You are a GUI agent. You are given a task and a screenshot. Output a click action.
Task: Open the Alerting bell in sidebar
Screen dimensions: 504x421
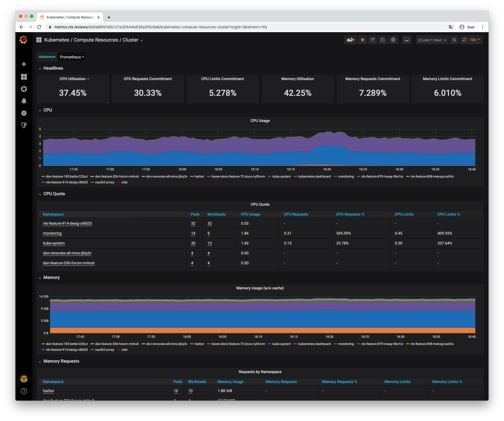24,101
